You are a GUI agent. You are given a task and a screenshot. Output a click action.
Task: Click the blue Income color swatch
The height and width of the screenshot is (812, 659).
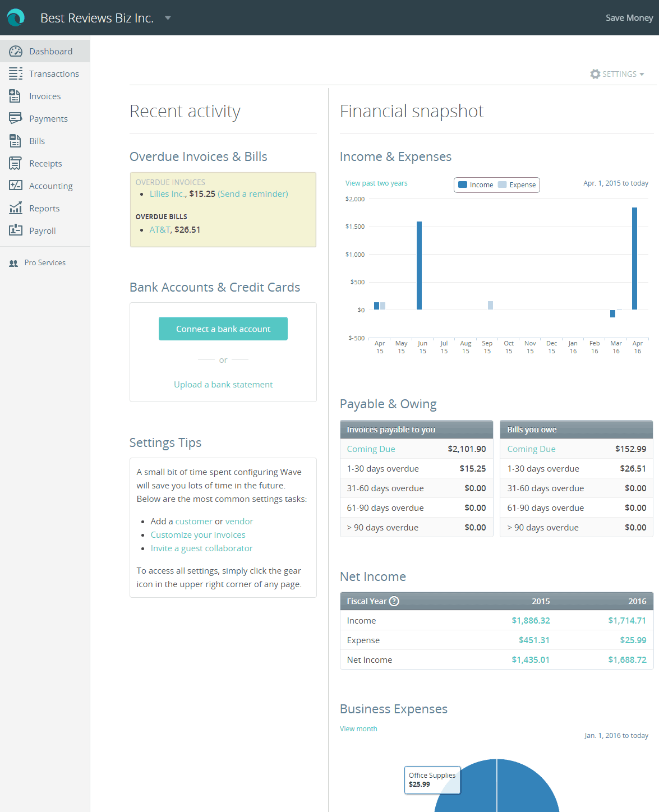pyautogui.click(x=463, y=184)
